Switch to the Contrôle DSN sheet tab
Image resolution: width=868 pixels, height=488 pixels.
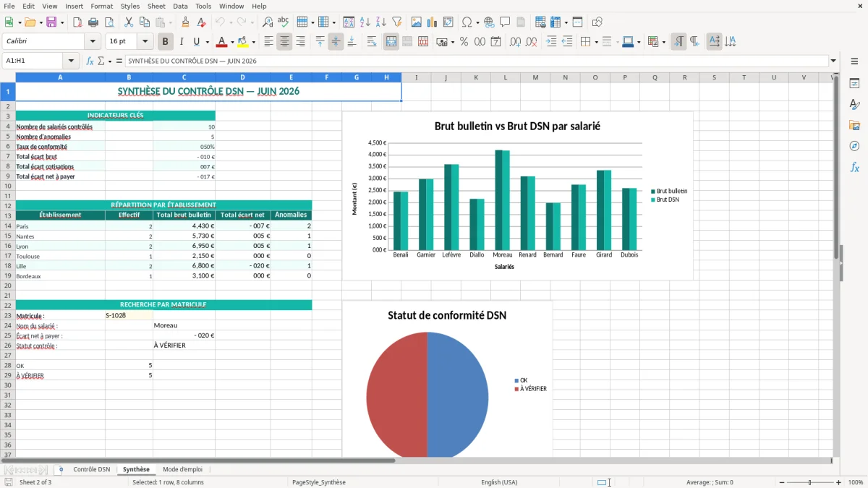point(92,469)
